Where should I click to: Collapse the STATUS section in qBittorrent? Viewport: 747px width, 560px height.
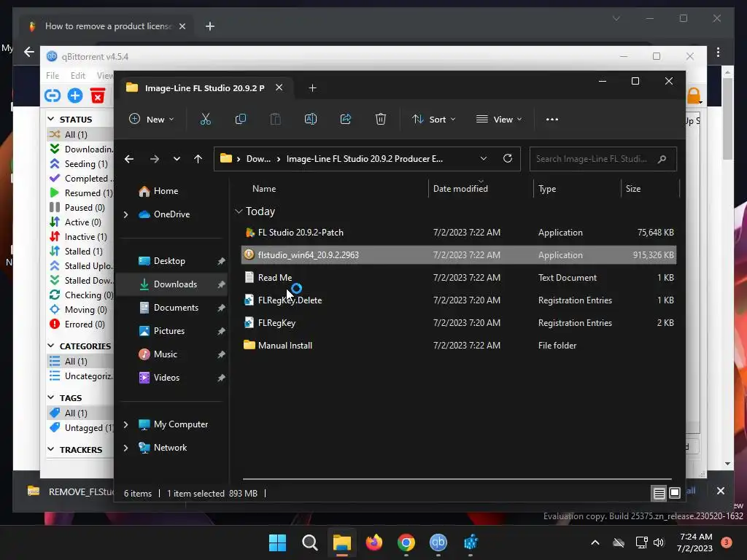51,119
